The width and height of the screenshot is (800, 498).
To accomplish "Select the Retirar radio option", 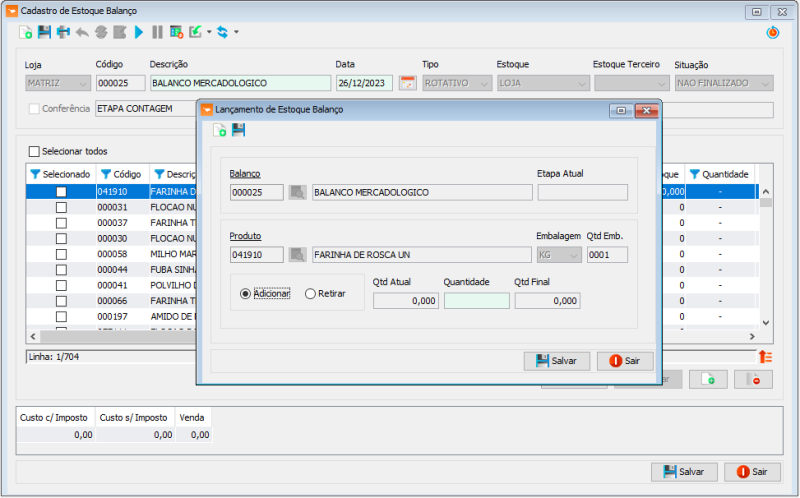I will tap(310, 294).
